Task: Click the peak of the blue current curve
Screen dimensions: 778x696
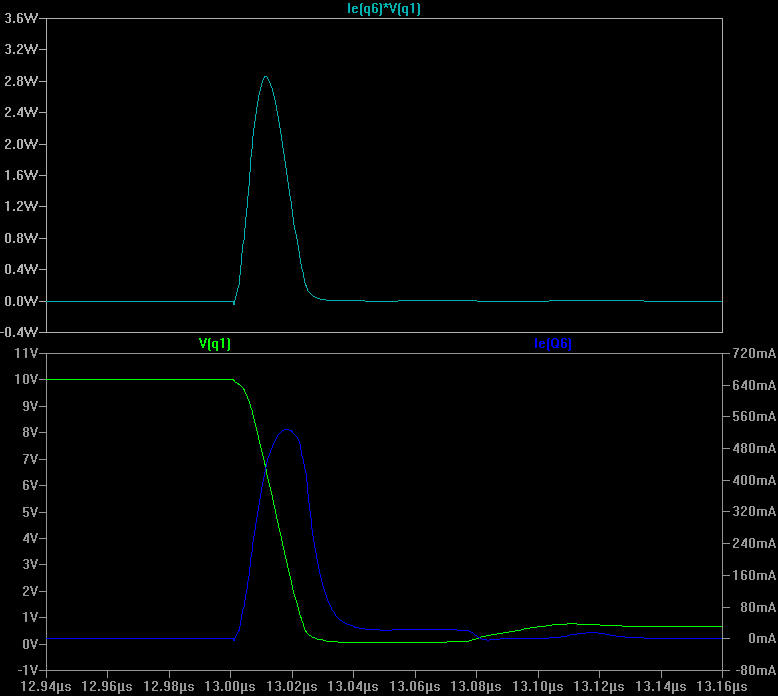Action: click(x=287, y=430)
